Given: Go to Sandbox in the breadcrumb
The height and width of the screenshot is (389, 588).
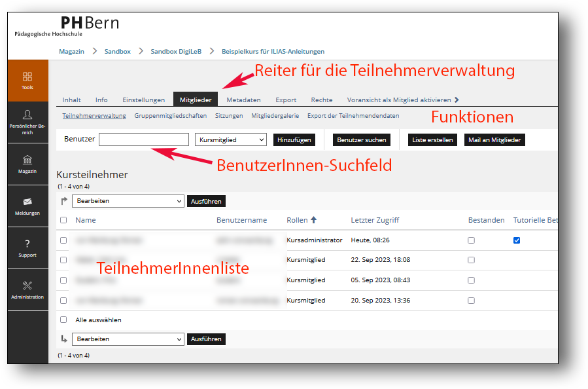Looking at the screenshot, I should (x=117, y=52).
